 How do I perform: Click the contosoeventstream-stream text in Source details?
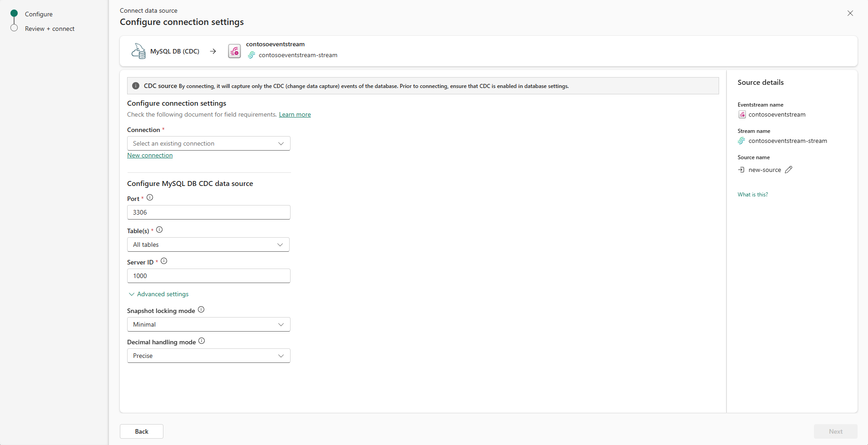[788, 141]
